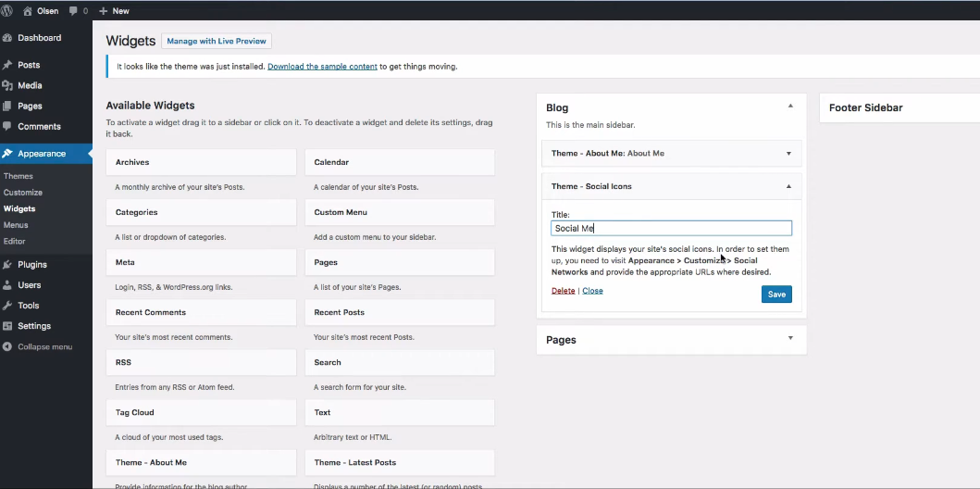
Task: Delete the Social Icons widget
Action: point(563,291)
